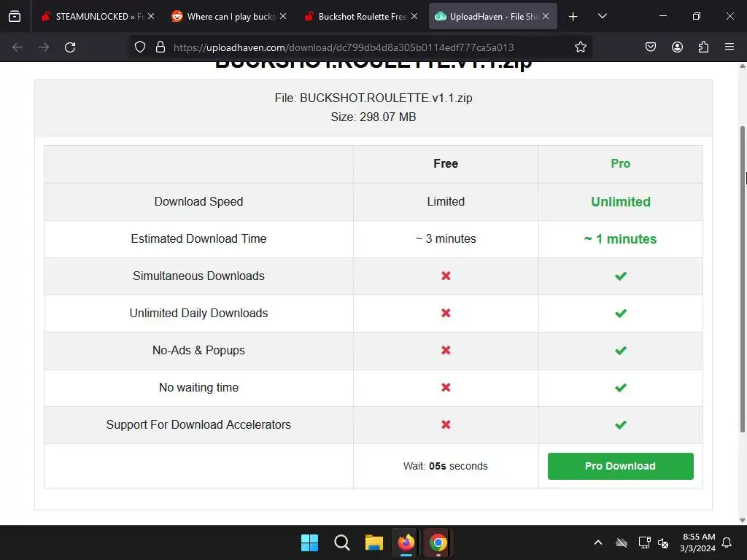Click green check for Unlimited Daily Downloads

click(620, 314)
